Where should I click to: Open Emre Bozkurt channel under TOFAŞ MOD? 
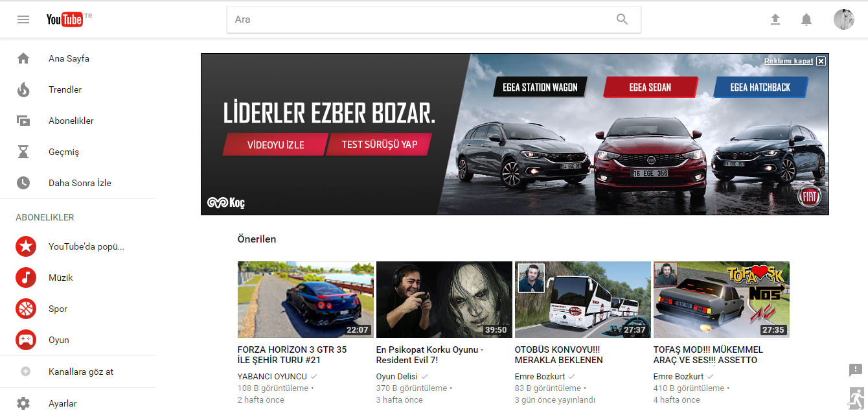679,376
